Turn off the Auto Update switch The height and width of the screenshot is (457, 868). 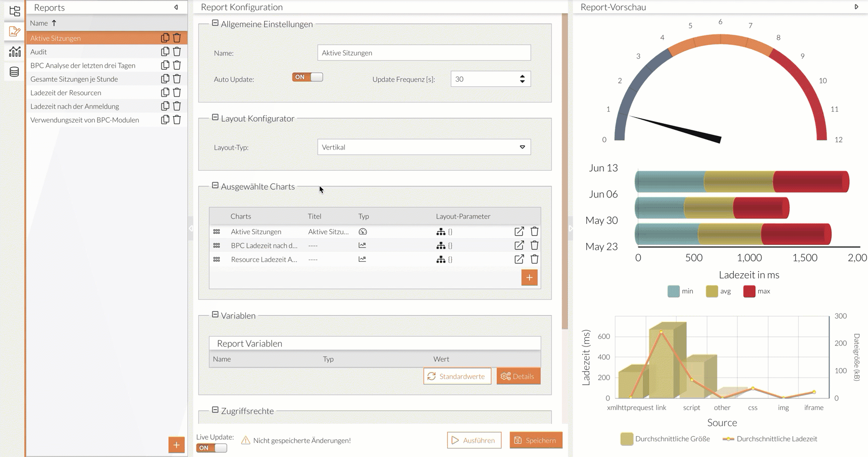coord(307,77)
